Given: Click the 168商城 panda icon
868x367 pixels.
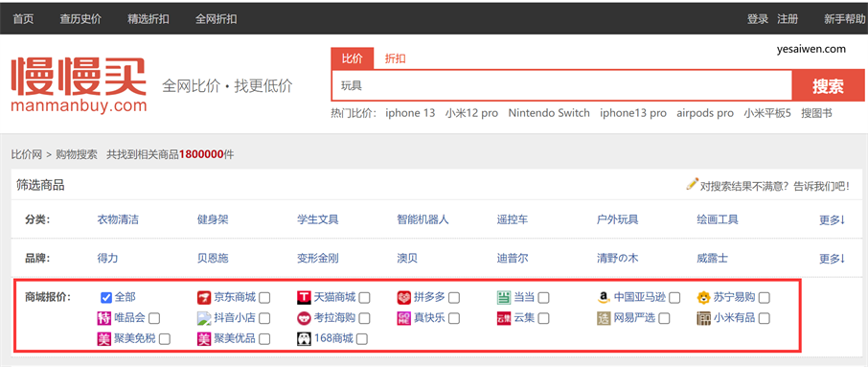Looking at the screenshot, I should [304, 339].
